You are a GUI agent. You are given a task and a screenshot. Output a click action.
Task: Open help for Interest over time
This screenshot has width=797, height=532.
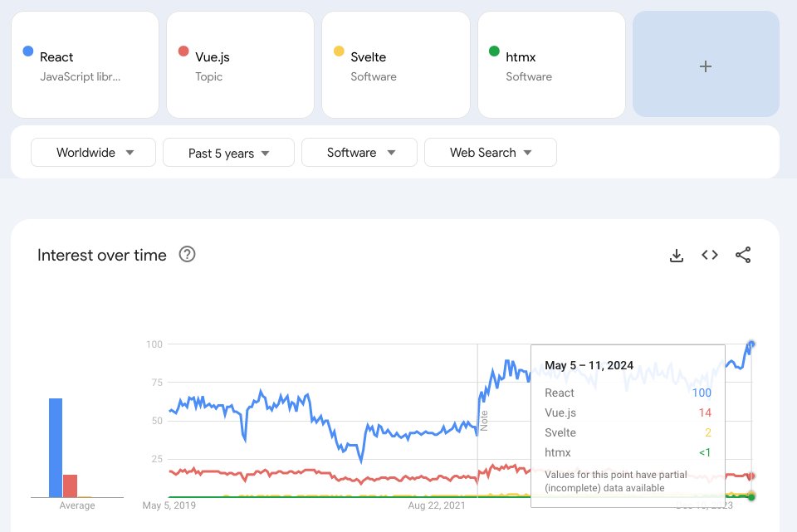(x=187, y=254)
